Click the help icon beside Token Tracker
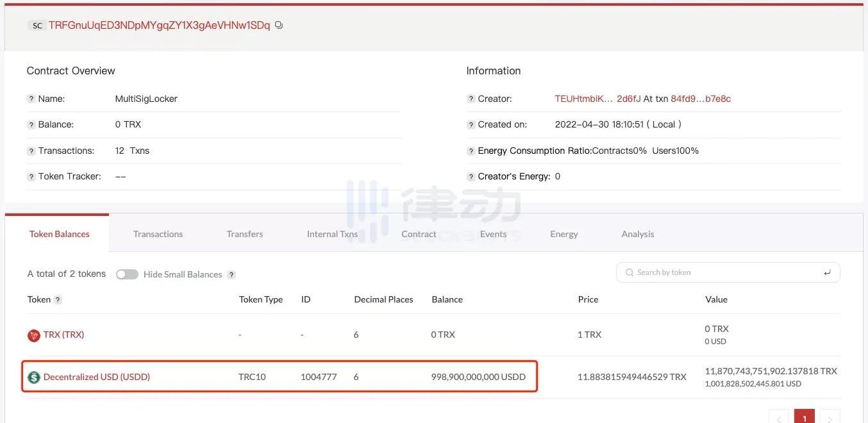Image resolution: width=868 pixels, height=423 pixels. point(31,177)
